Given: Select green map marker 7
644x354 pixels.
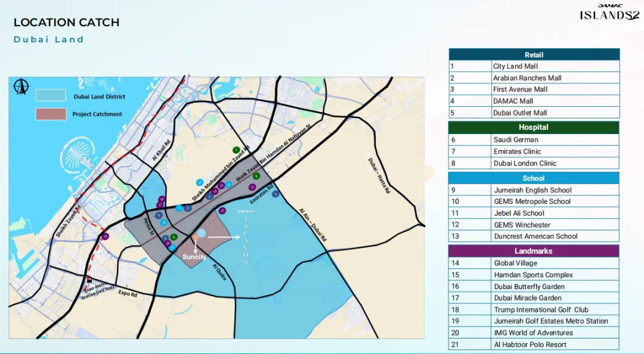Looking at the screenshot, I should point(236,150).
